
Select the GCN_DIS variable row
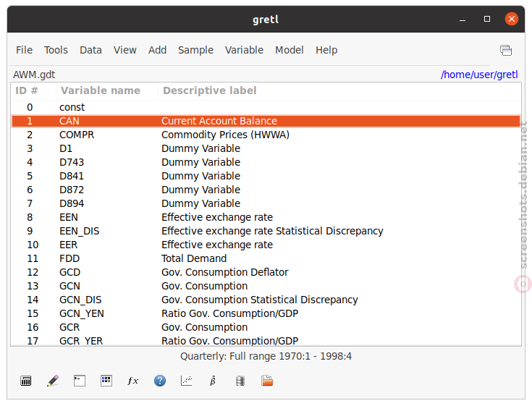[266, 300]
